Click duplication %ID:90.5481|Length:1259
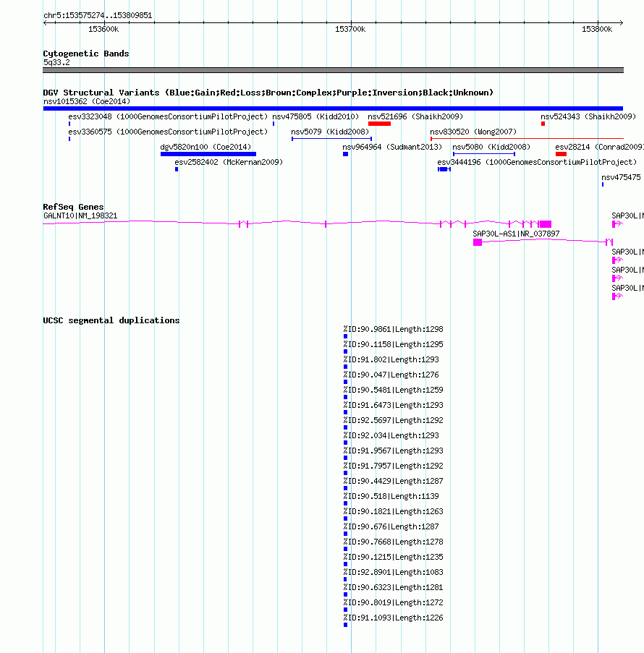 [393, 390]
